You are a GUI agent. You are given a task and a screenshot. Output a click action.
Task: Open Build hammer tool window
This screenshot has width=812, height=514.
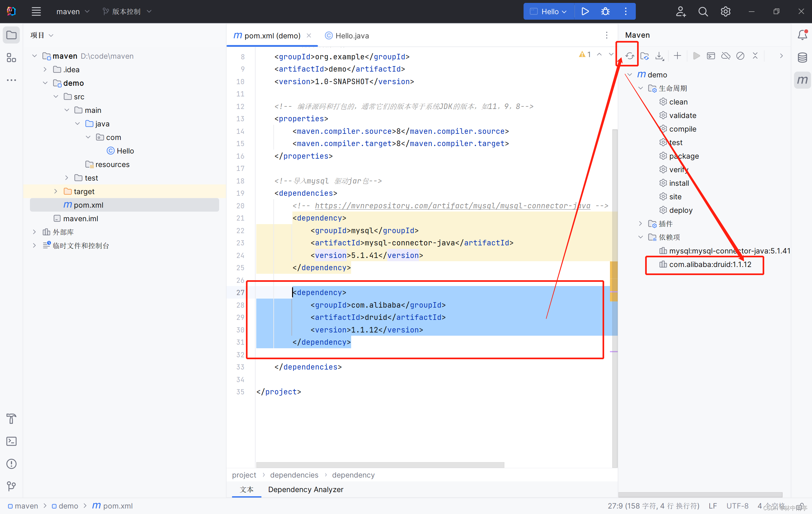(x=12, y=419)
